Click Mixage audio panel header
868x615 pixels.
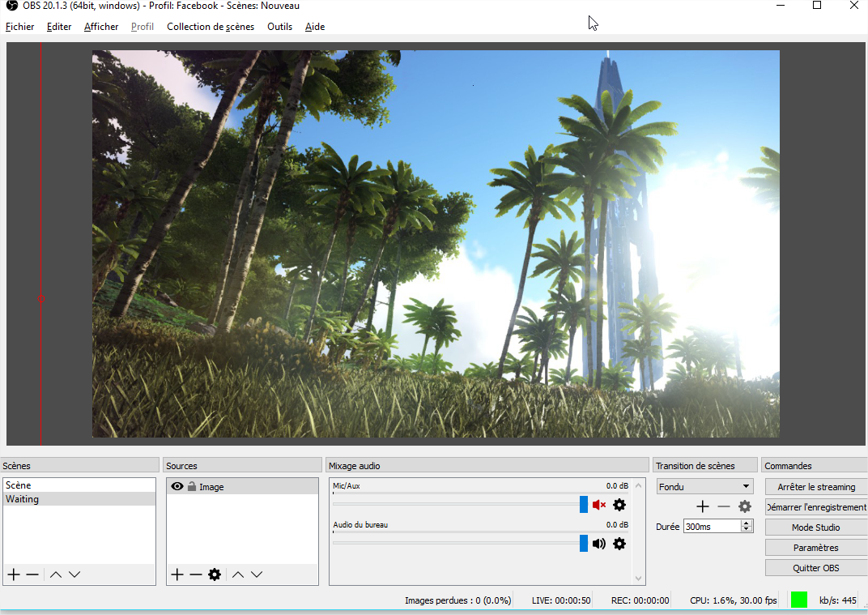(x=487, y=465)
